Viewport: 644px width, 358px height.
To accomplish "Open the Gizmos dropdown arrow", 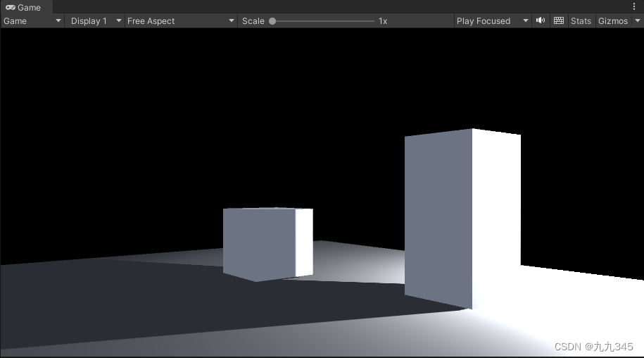I will pos(638,21).
